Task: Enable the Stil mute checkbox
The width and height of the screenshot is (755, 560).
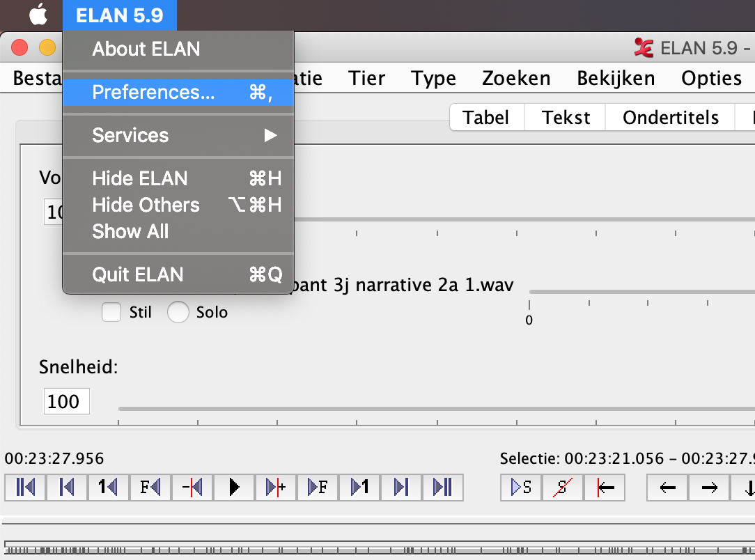Action: click(x=111, y=312)
